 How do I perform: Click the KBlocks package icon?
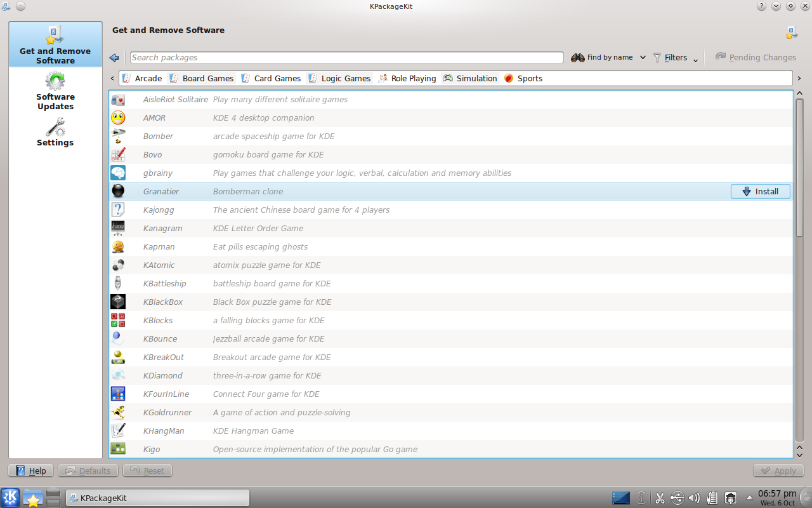(118, 321)
